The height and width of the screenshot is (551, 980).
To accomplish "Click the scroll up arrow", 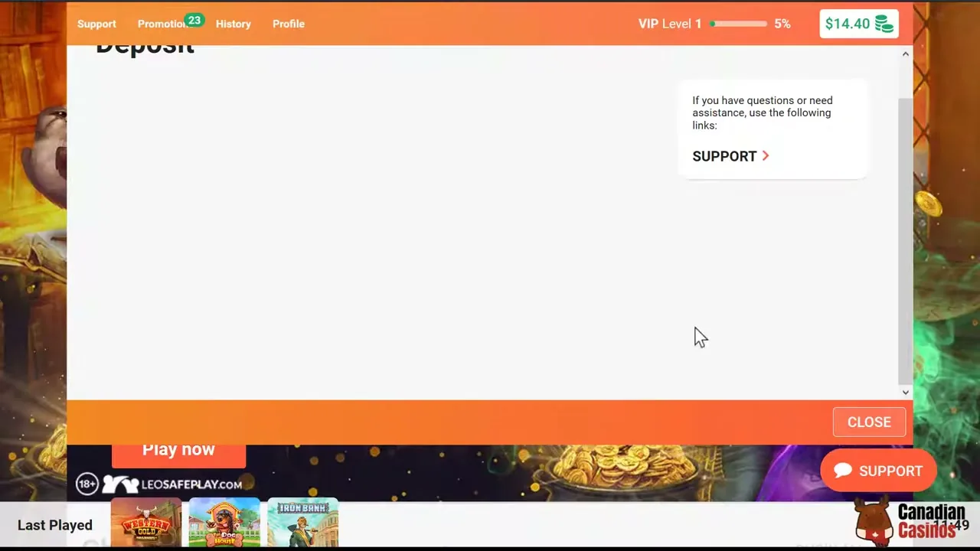I will [906, 54].
